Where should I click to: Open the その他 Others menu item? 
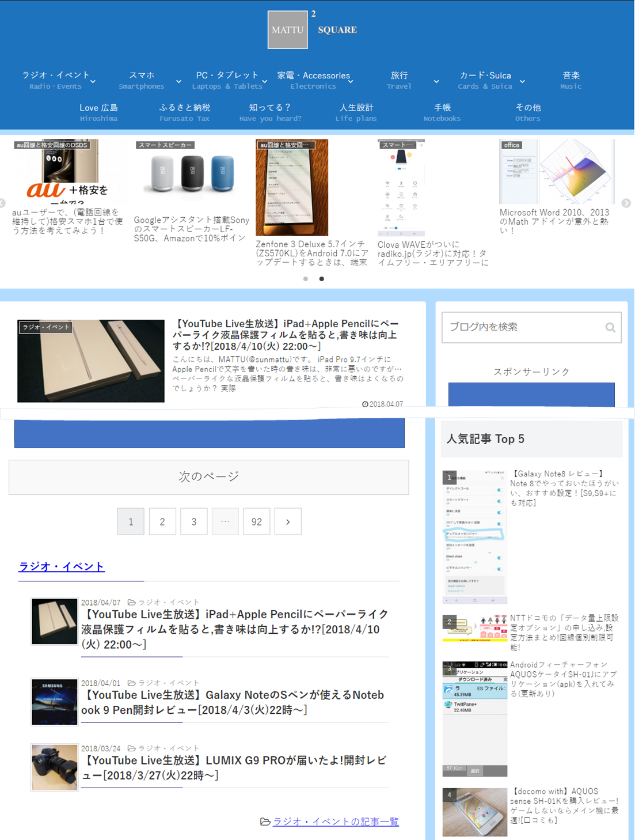(528, 112)
